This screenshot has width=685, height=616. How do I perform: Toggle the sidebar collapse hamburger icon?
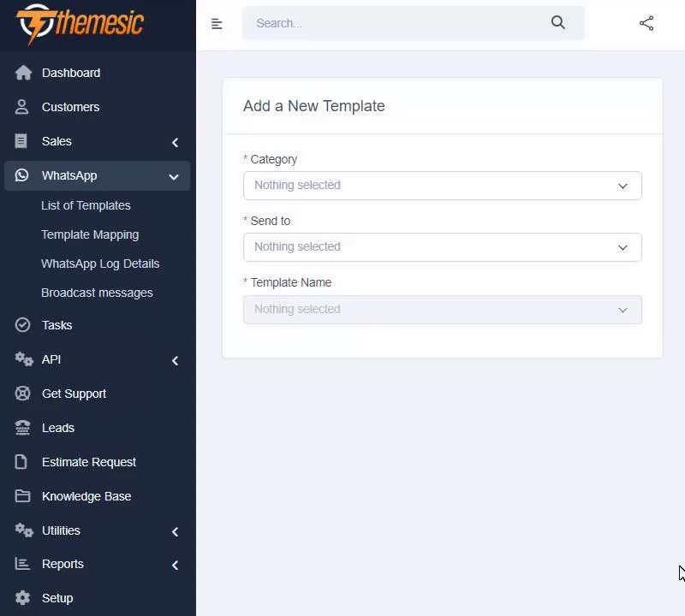pos(217,23)
